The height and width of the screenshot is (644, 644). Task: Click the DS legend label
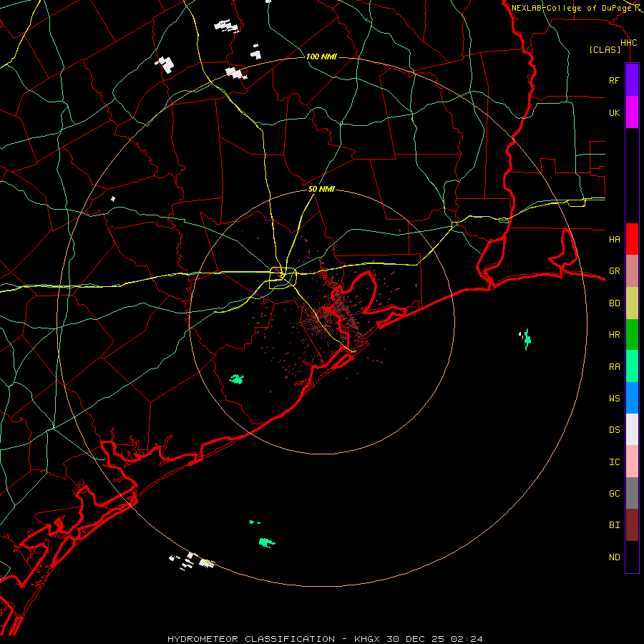click(x=614, y=430)
